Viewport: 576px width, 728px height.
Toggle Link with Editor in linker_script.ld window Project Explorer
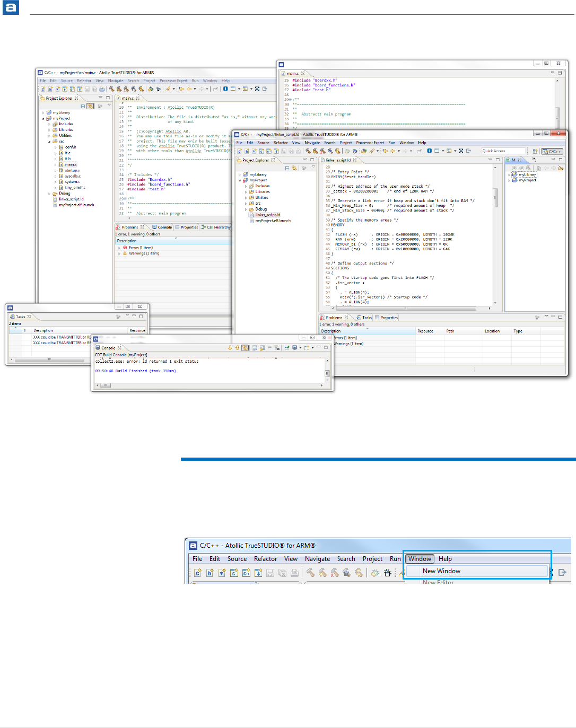[x=294, y=168]
